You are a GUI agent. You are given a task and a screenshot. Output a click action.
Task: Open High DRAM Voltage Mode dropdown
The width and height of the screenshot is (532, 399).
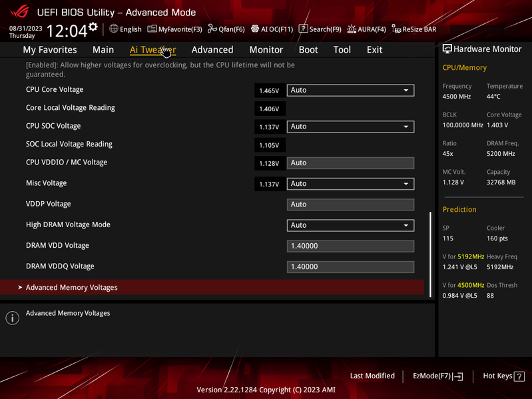pos(350,225)
